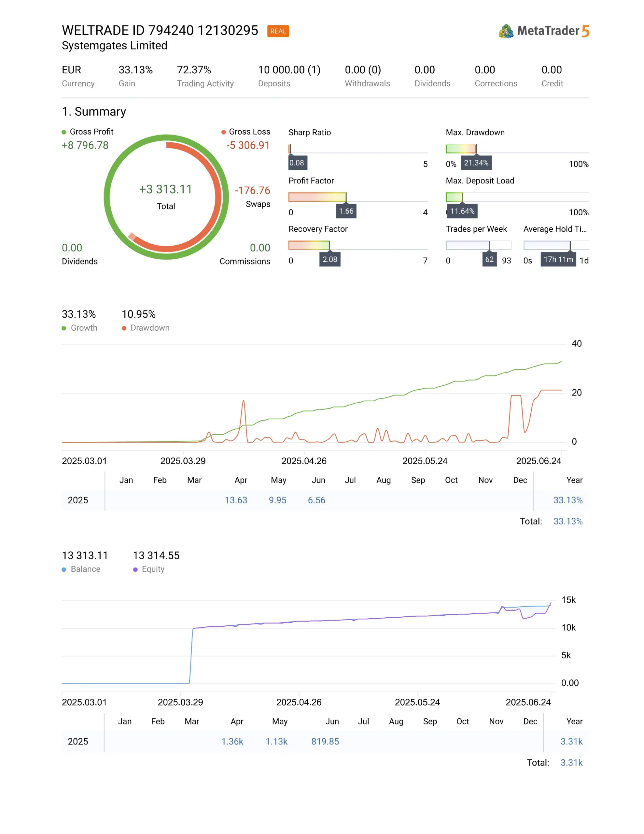The image size is (644, 834).
Task: Click the yearly growth total 33.13%
Action: (x=568, y=500)
